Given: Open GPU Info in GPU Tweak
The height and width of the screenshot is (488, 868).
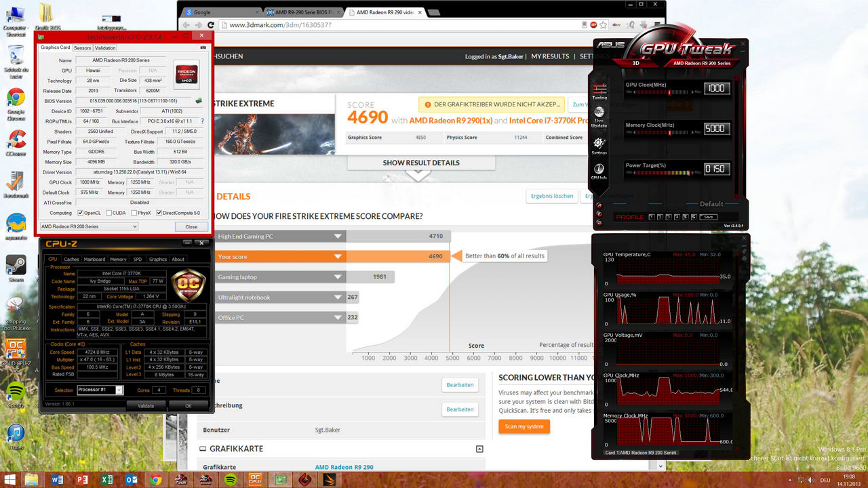Looking at the screenshot, I should 599,171.
